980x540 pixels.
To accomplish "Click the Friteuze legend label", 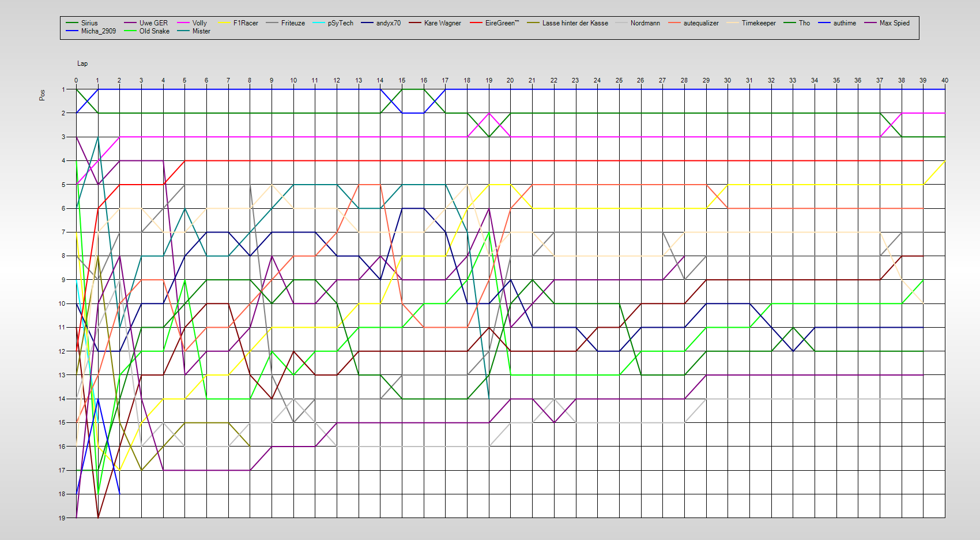I will [x=293, y=23].
